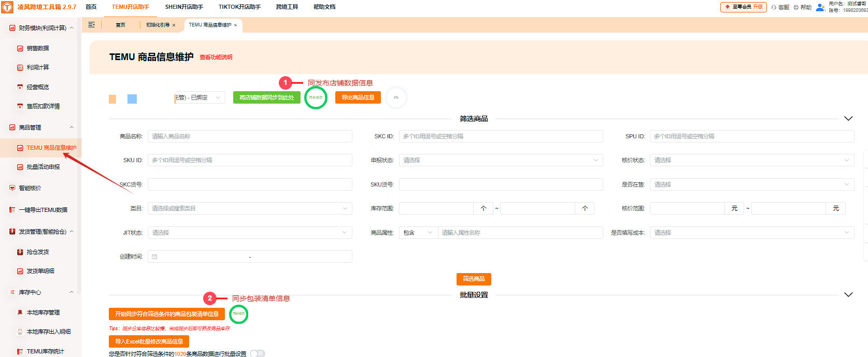Click the 本地库存管理 sidebar icon
This screenshot has width=868, height=357.
(20, 312)
